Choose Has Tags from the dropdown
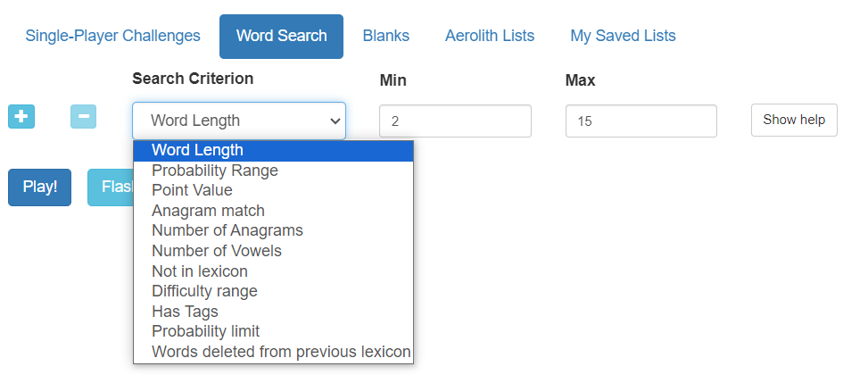The width and height of the screenshot is (868, 375). (x=185, y=312)
